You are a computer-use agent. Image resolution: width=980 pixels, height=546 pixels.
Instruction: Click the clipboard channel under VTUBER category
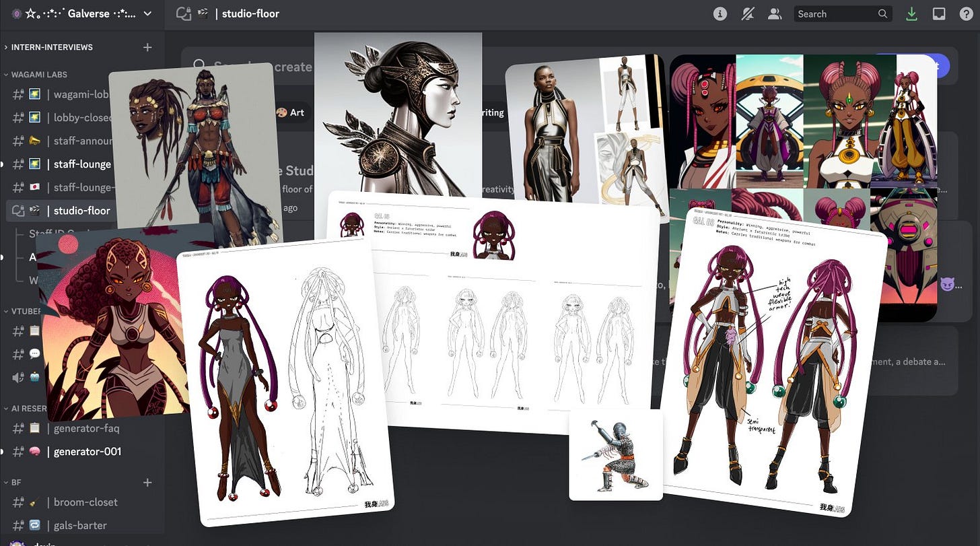(x=34, y=331)
